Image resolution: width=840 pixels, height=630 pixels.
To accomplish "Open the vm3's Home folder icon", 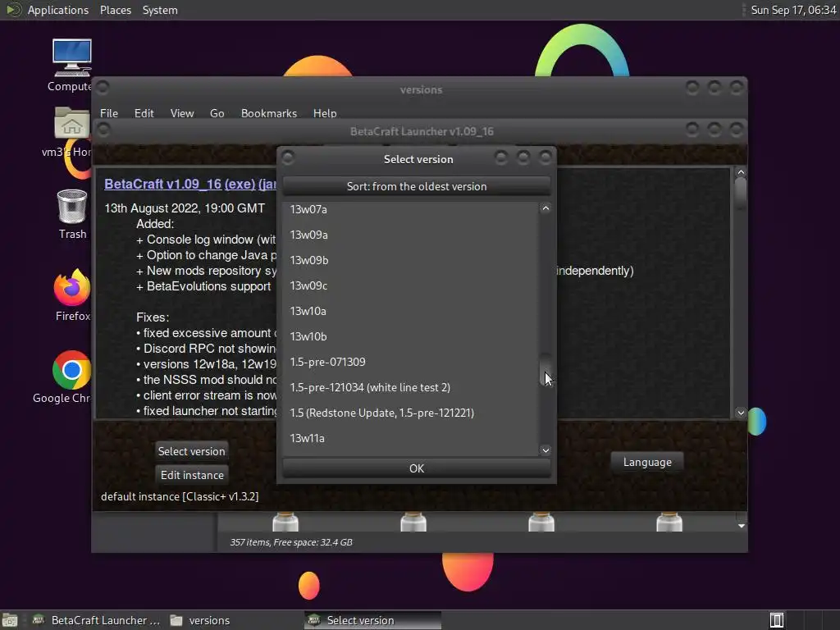I will tap(71, 132).
